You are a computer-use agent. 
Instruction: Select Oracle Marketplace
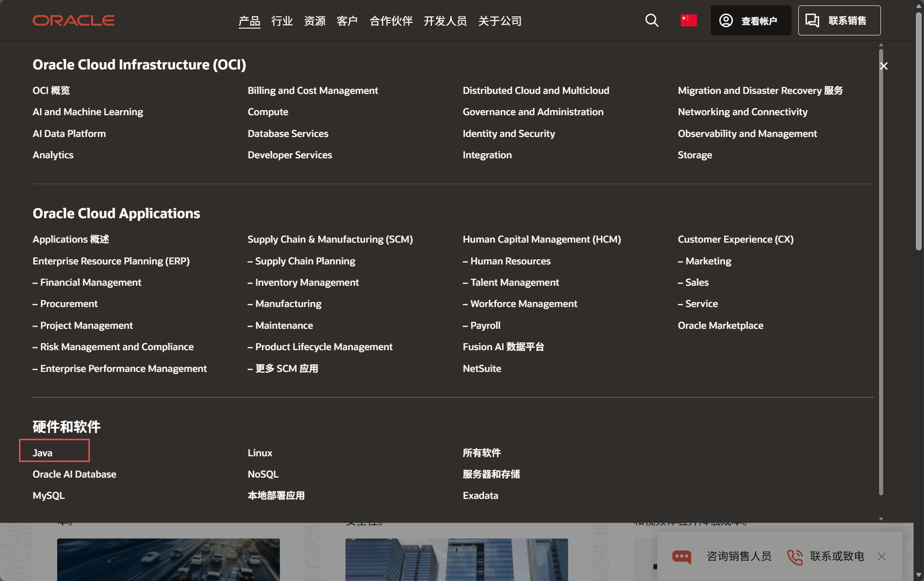tap(720, 325)
